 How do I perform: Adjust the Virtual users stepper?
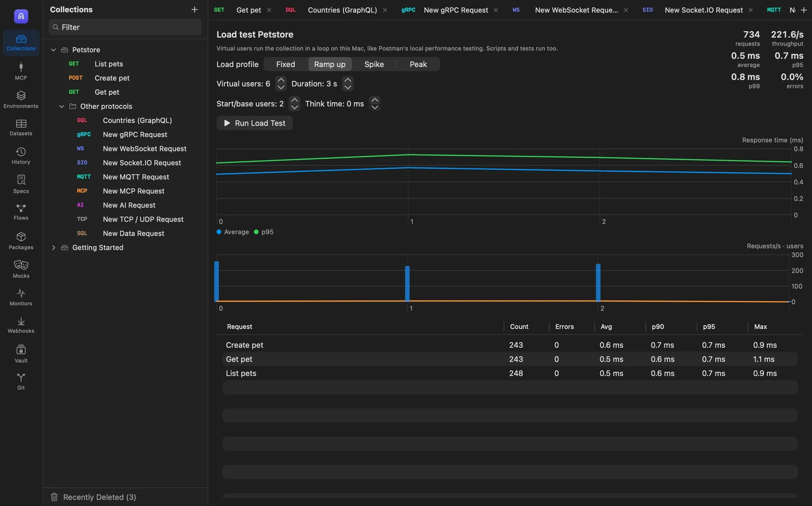pos(281,84)
